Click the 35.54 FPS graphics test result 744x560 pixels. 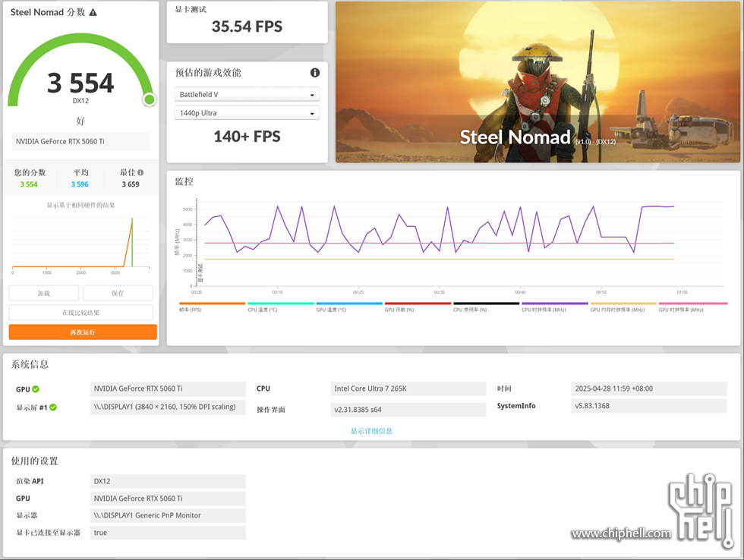tap(247, 27)
